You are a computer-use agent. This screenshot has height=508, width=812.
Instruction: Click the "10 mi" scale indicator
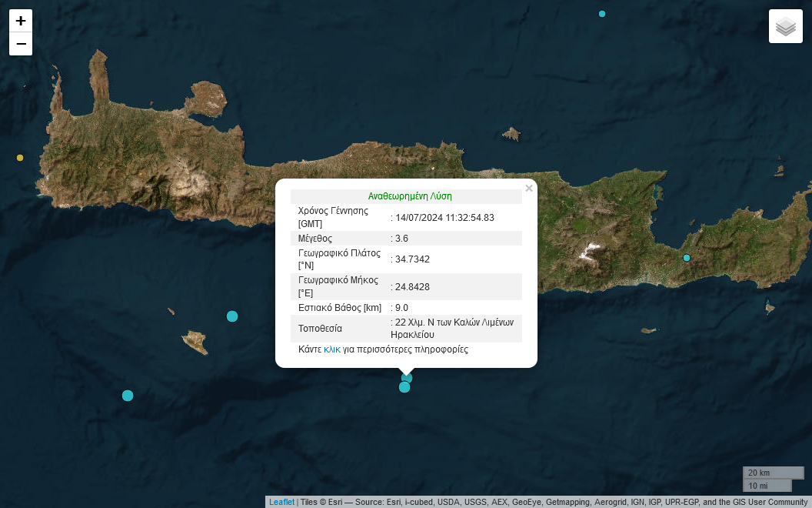[x=767, y=486]
